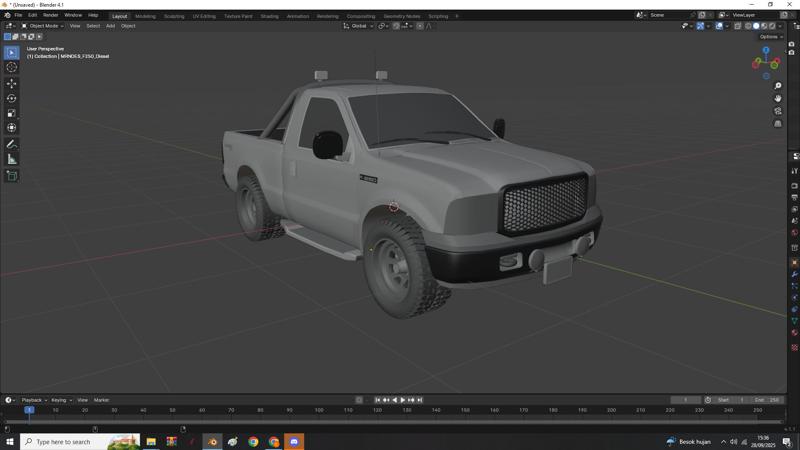800x450 pixels.
Task: Open the Edit menu
Action: pyautogui.click(x=32, y=15)
